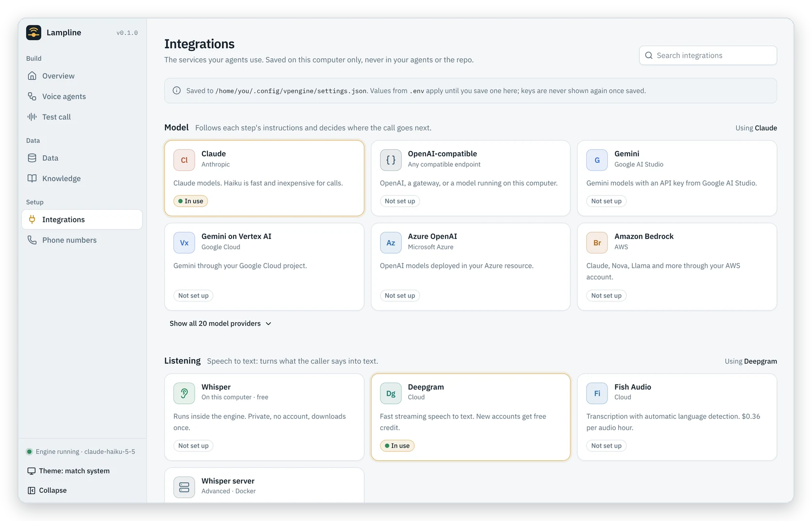This screenshot has height=521, width=812.
Task: Click the Using Deepgram label
Action: click(751, 361)
